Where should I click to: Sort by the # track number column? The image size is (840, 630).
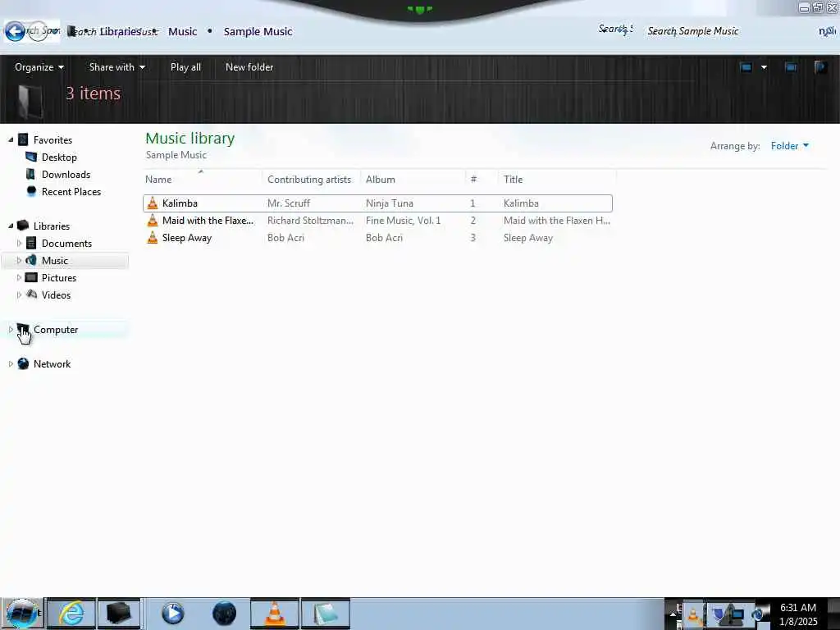pos(482,180)
